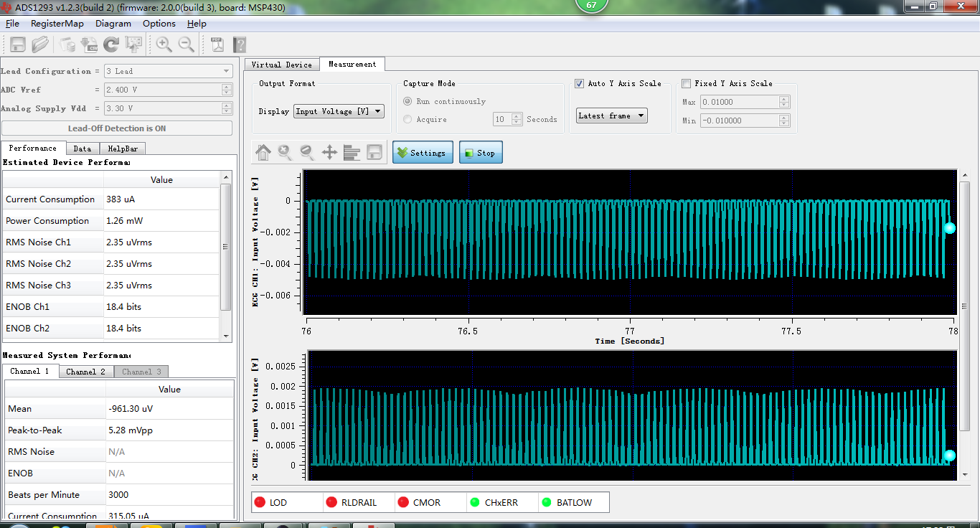Select the Channel 1 tab
980x528 pixels.
29,371
